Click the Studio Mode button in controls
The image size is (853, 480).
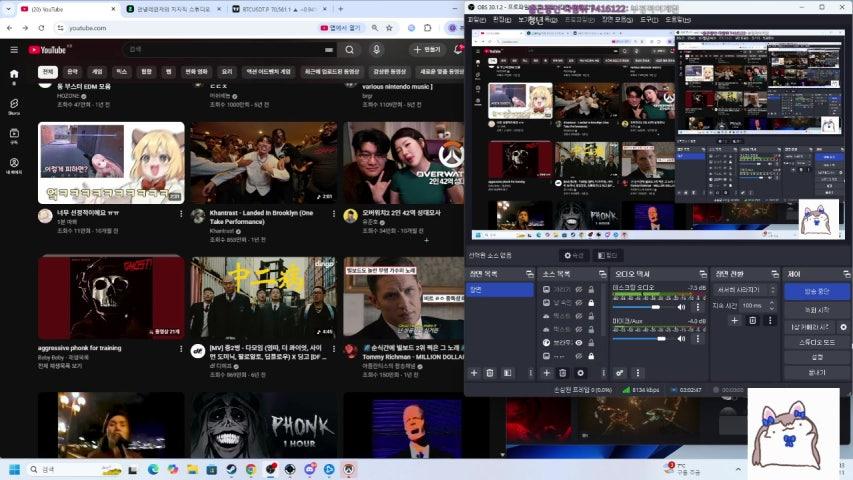(x=816, y=342)
